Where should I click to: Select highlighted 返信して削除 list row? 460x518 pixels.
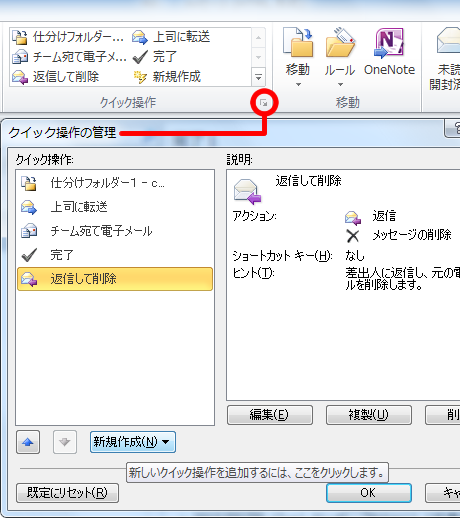115,279
